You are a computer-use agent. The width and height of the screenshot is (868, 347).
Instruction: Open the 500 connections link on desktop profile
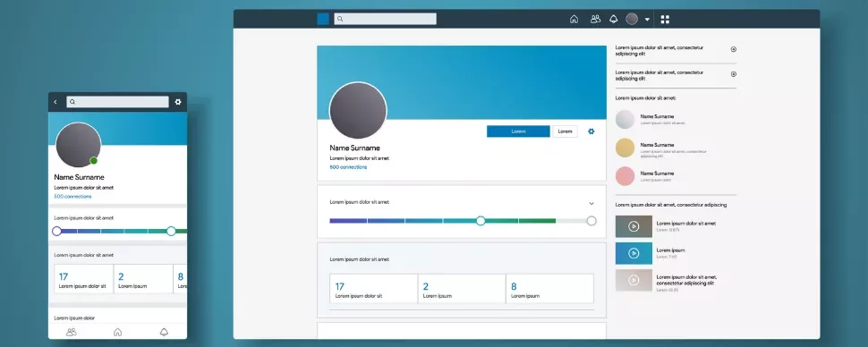tap(348, 167)
